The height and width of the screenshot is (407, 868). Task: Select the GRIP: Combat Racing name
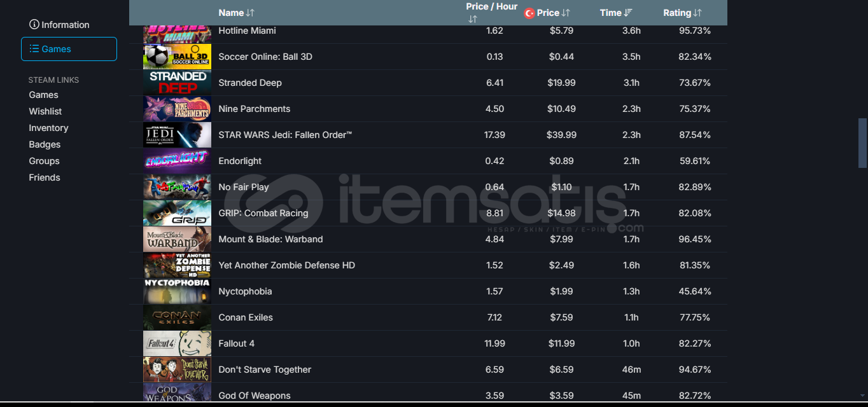[263, 213]
